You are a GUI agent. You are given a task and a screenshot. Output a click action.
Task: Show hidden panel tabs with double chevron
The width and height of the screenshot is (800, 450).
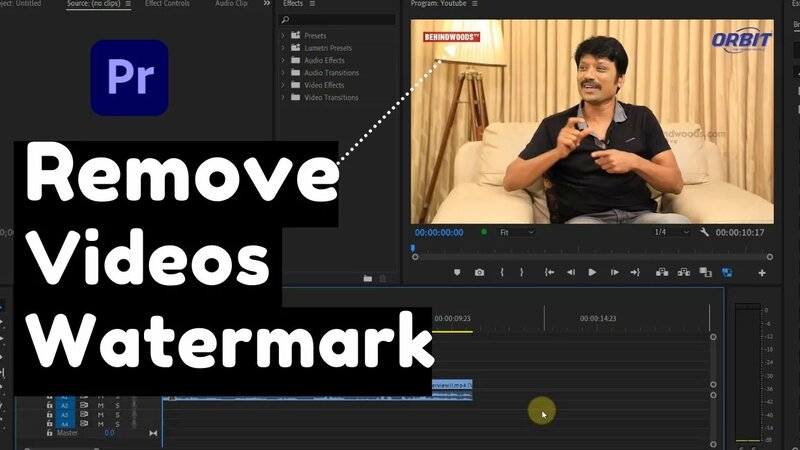(267, 4)
